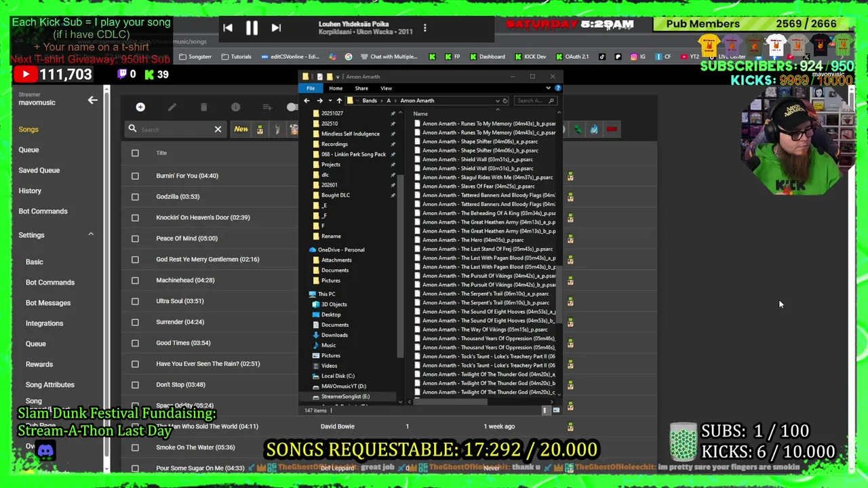This screenshot has width=868, height=488.
Task: Open Bot Messages settings
Action: [x=48, y=303]
